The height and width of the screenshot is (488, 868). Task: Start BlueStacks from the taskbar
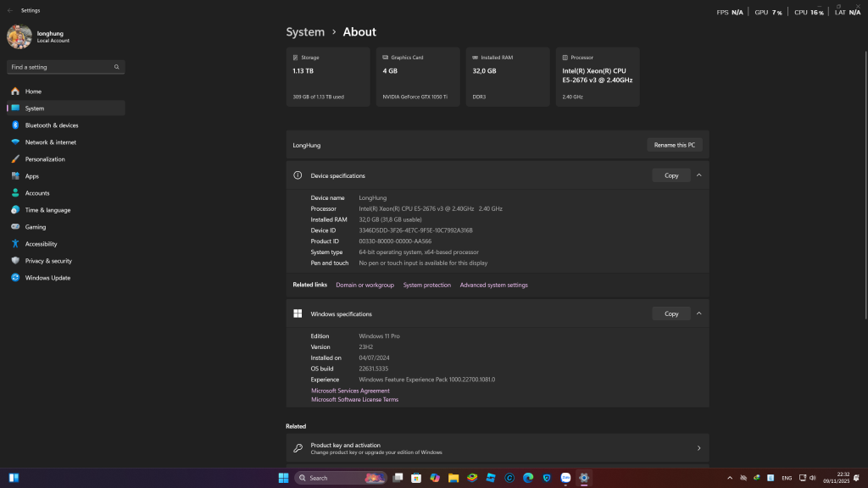click(x=472, y=478)
